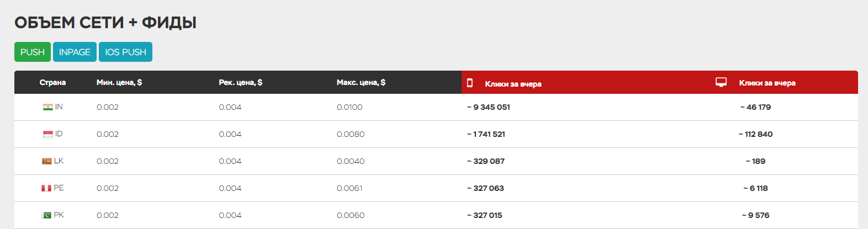Click the mobile phone icon in header
The height and width of the screenshot is (229, 868).
pyautogui.click(x=470, y=83)
